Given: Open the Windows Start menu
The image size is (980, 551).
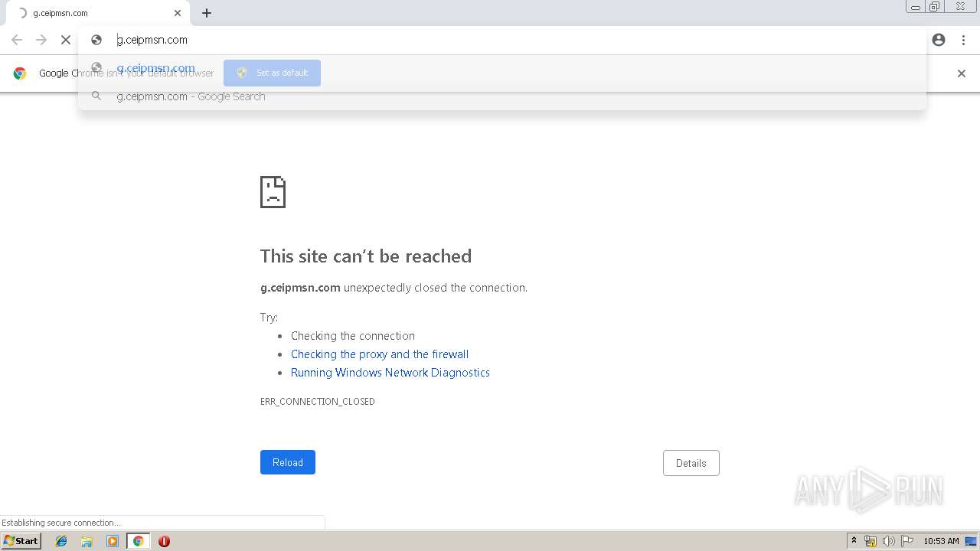Looking at the screenshot, I should (21, 541).
